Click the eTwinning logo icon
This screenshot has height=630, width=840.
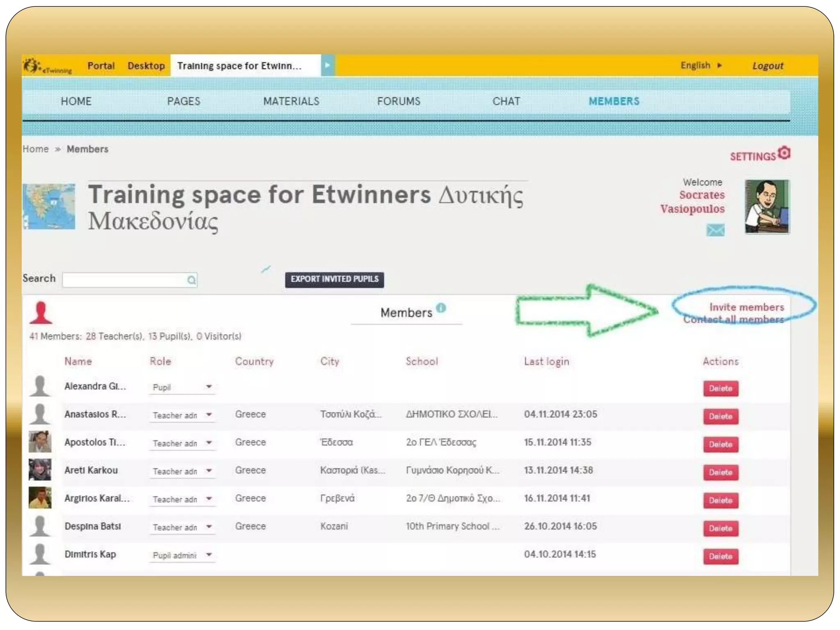(x=32, y=66)
